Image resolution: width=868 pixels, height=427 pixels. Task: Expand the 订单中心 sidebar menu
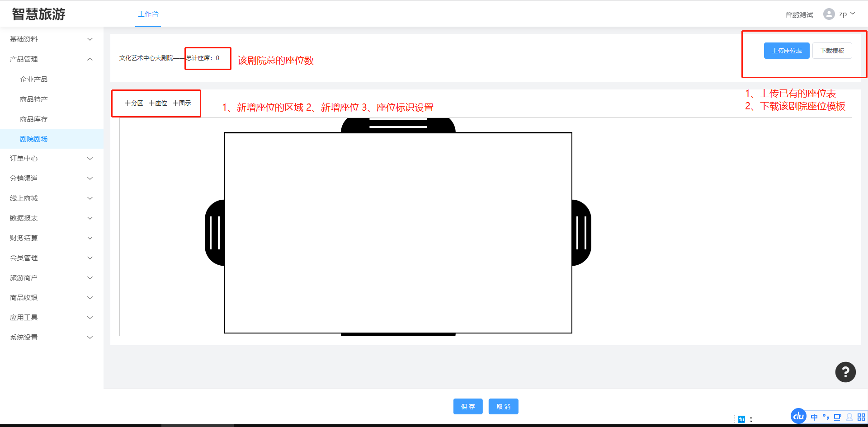click(x=51, y=159)
